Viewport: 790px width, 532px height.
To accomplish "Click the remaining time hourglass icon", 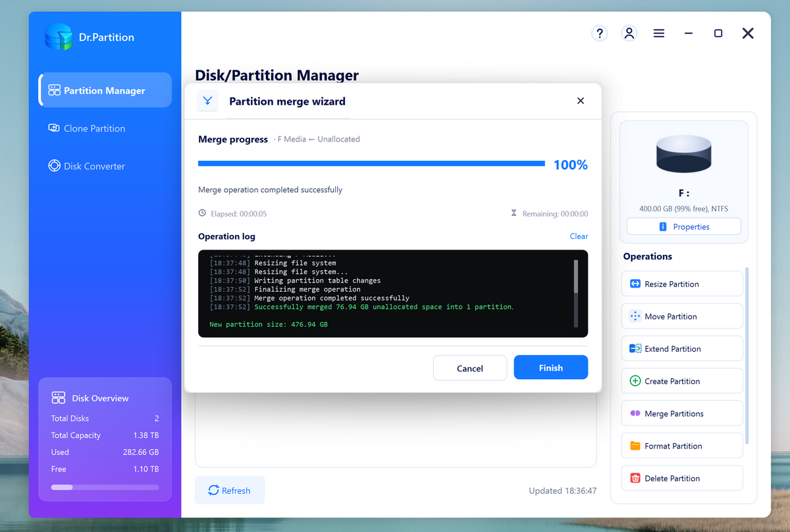I will coord(513,213).
